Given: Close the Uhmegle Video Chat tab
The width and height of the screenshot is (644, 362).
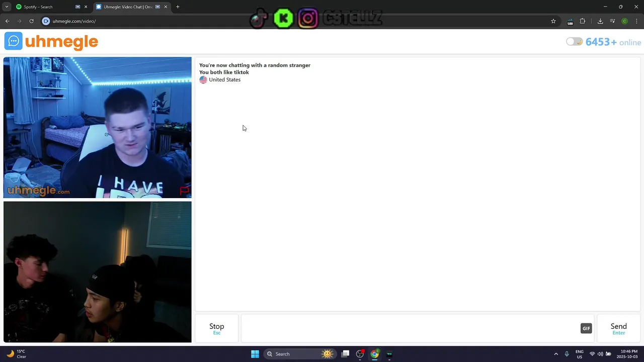Looking at the screenshot, I should click(166, 7).
